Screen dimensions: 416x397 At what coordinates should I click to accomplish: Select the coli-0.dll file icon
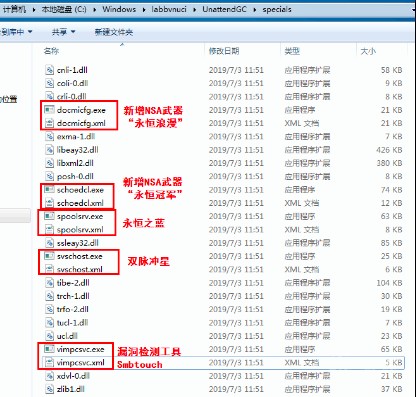pos(49,83)
